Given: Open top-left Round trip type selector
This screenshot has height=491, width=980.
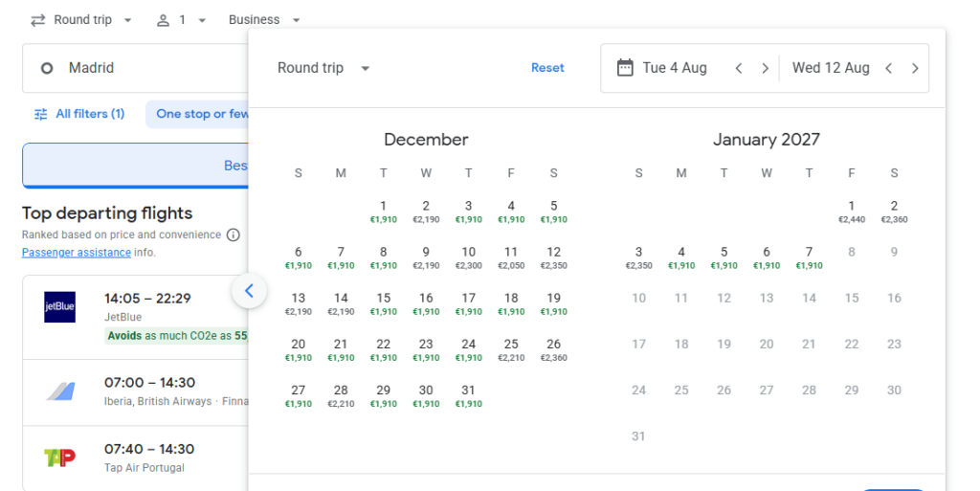Looking at the screenshot, I should coord(81,20).
